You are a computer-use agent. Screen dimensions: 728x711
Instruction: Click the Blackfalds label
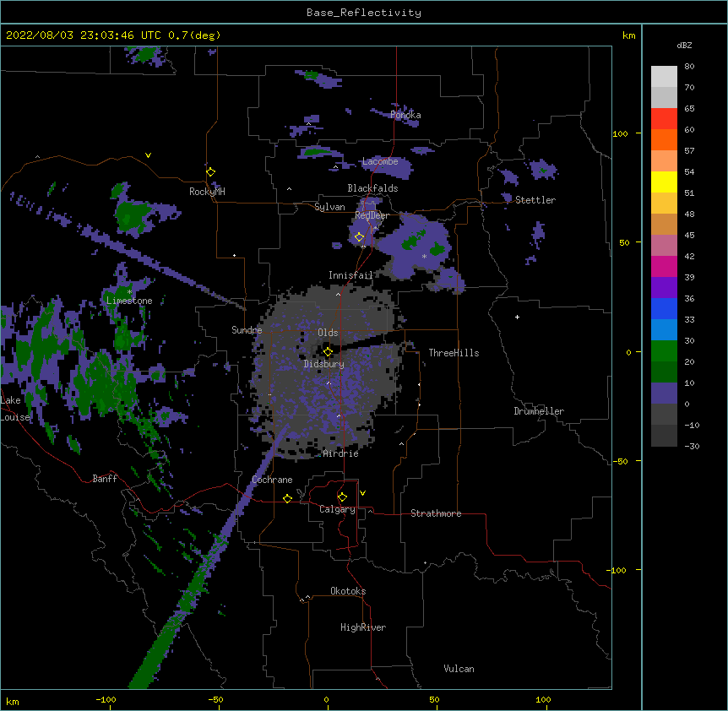click(x=372, y=188)
